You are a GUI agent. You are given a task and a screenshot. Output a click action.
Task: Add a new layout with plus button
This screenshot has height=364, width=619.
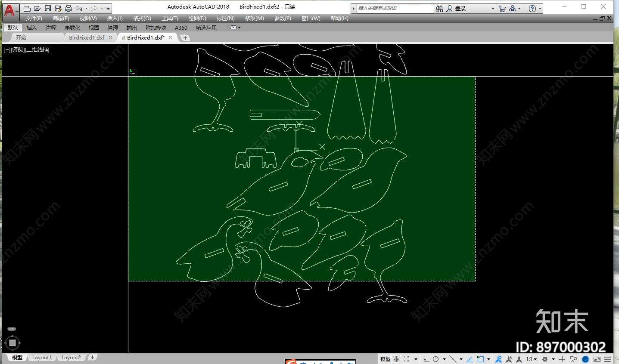(x=92, y=357)
